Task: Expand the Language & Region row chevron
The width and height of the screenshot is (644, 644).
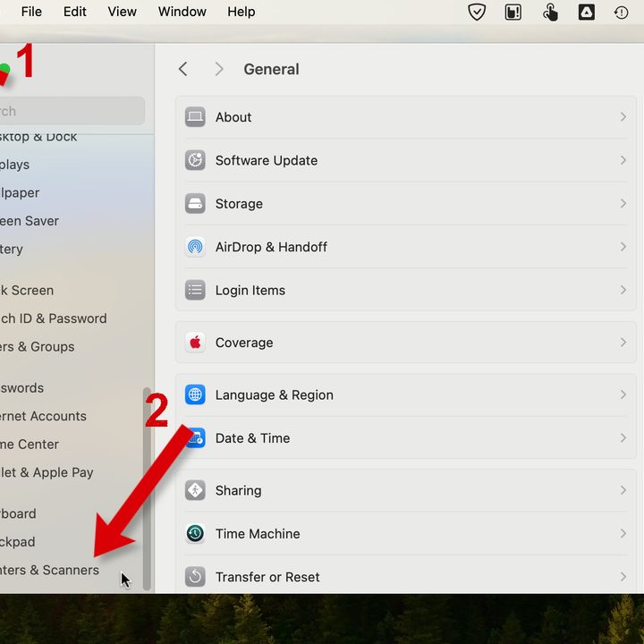Action: tap(623, 394)
